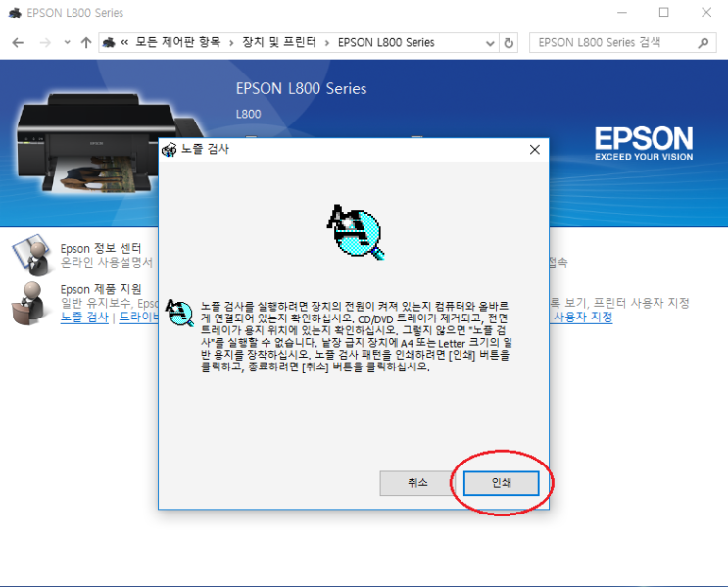Click the small nozzle check icon beside instructions
The width and height of the screenshot is (728, 587).
(179, 313)
